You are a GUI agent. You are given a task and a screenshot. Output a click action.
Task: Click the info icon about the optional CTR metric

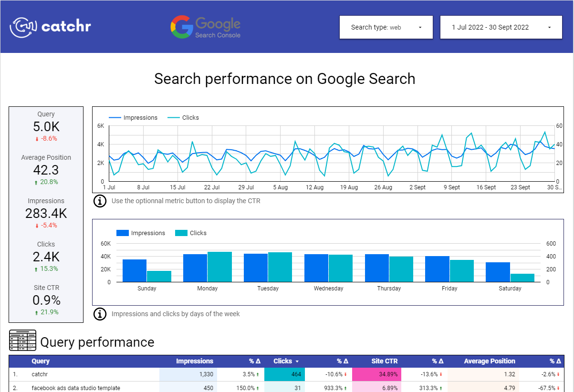(x=100, y=201)
